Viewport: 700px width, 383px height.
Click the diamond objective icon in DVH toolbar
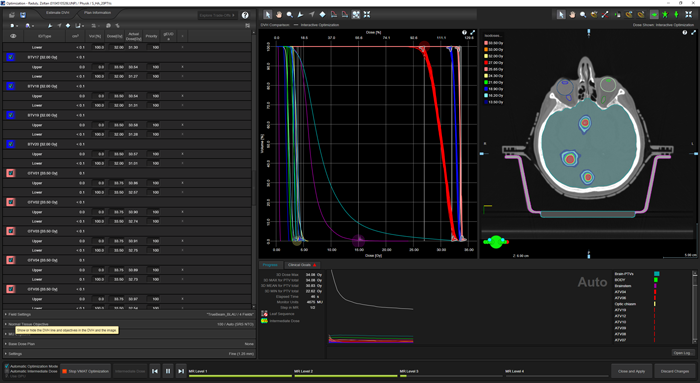pyautogui.click(x=322, y=15)
